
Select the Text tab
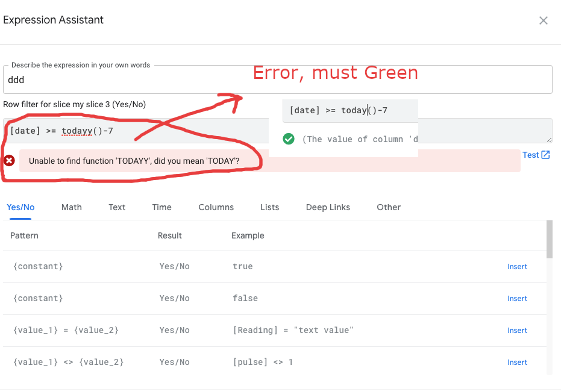pyautogui.click(x=117, y=207)
